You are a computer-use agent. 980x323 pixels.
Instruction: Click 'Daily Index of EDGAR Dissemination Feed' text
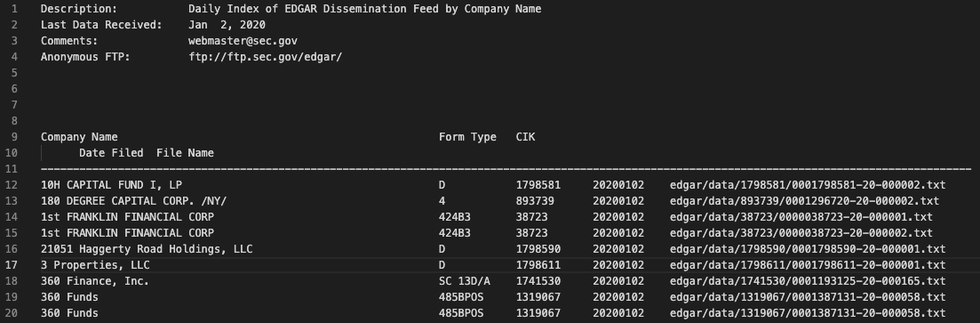pyautogui.click(x=314, y=10)
